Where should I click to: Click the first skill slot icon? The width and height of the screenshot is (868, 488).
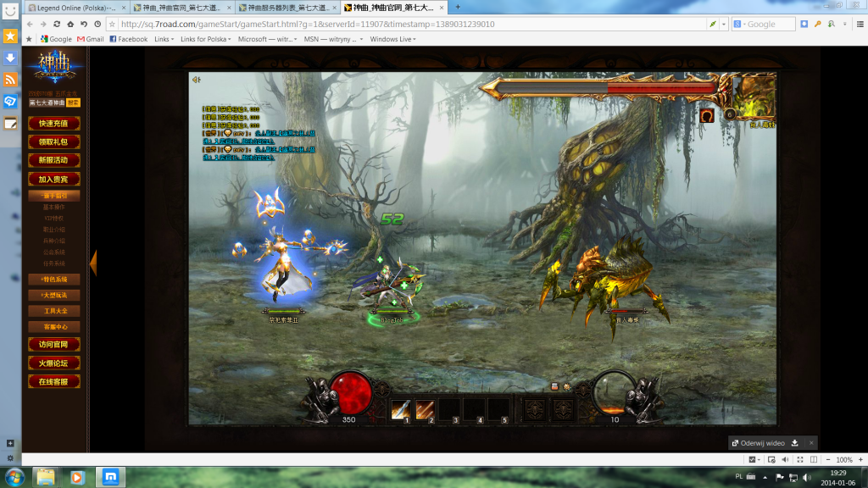401,410
